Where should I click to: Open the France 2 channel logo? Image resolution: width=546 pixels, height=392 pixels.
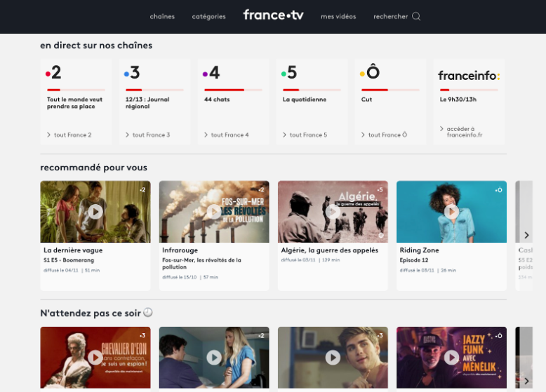coord(53,73)
